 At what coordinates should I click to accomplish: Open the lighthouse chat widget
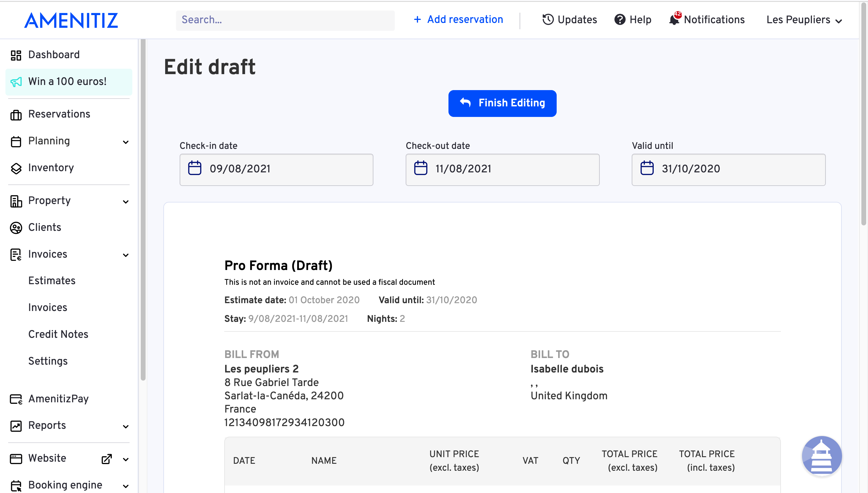point(822,456)
